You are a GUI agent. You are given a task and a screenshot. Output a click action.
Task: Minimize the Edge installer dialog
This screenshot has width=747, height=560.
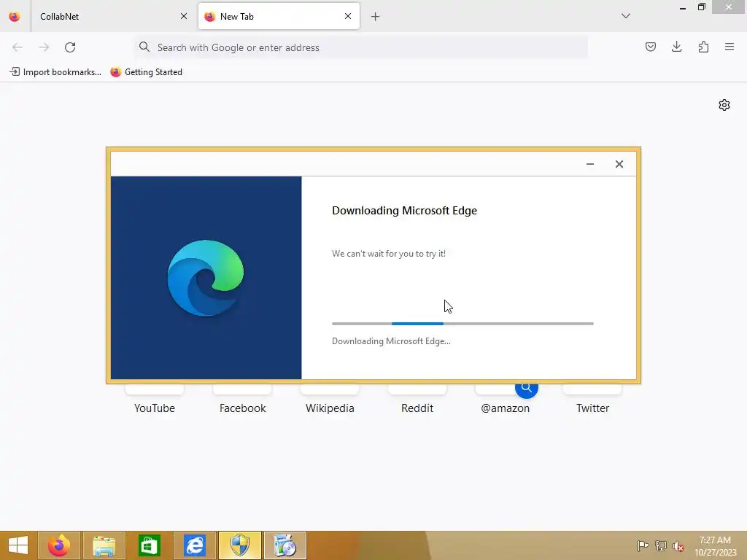coord(589,164)
